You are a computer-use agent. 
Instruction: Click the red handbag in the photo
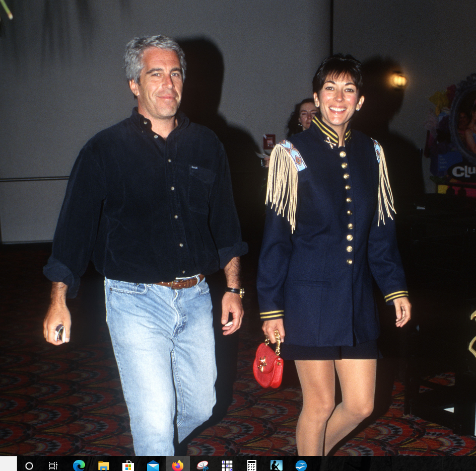coord(268,365)
